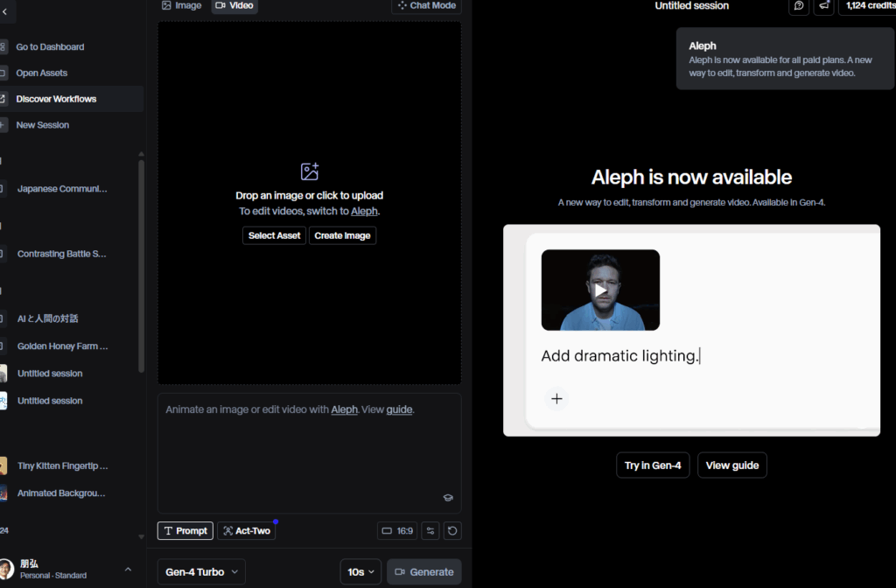Click the Untitled session title

[691, 6]
